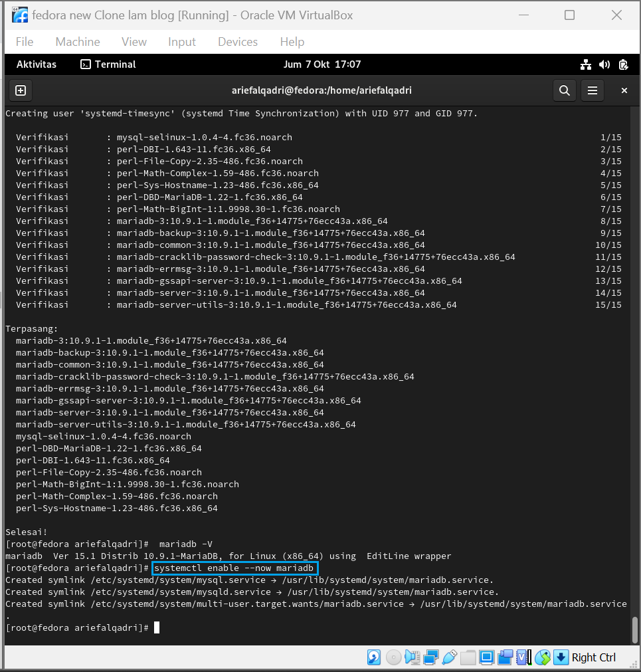Click the multi-user.target.wants symlink line
Viewport: 641px width, 672px height.
(316, 604)
